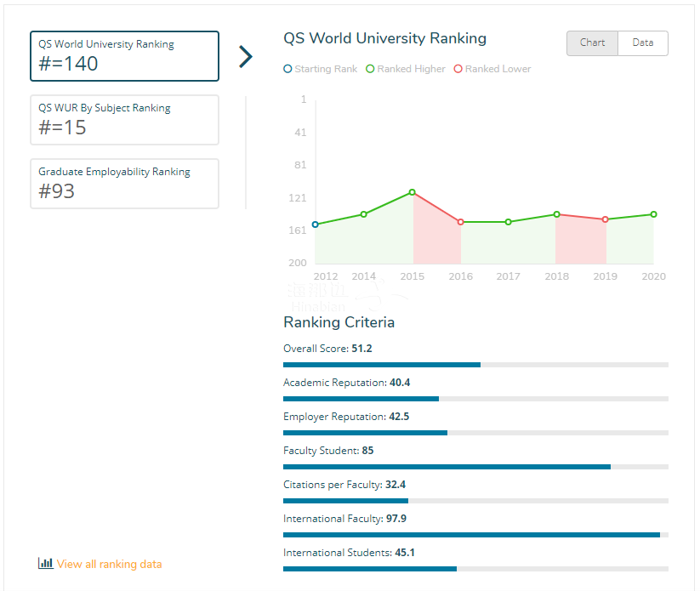Image resolution: width=700 pixels, height=591 pixels.
Task: Click the Ranking Criteria heading
Action: pos(339,322)
